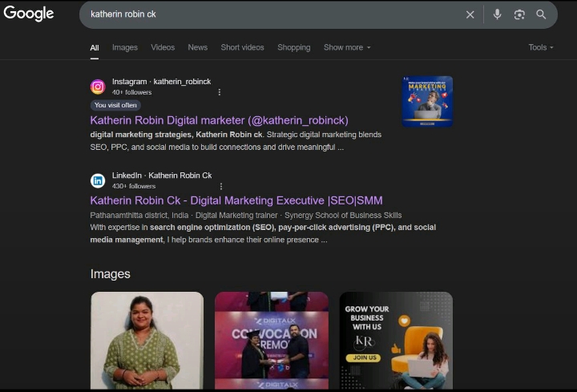The image size is (577, 392).
Task: Select the News tab
Action: 197,47
